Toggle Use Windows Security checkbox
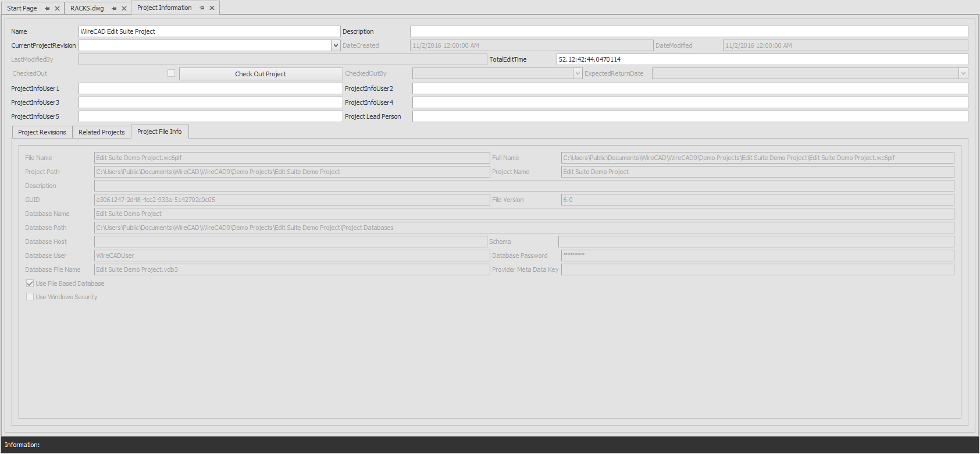The width and height of the screenshot is (980, 454). point(30,297)
